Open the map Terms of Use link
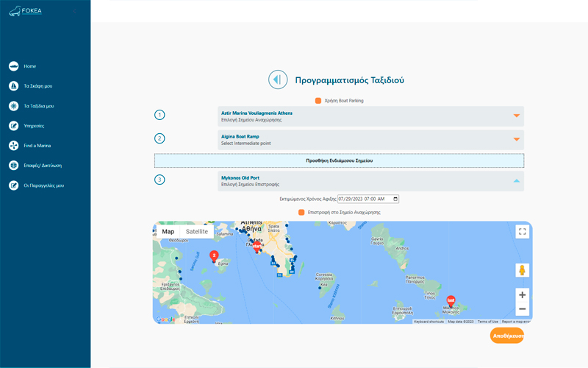This screenshot has width=588, height=368. pos(488,322)
